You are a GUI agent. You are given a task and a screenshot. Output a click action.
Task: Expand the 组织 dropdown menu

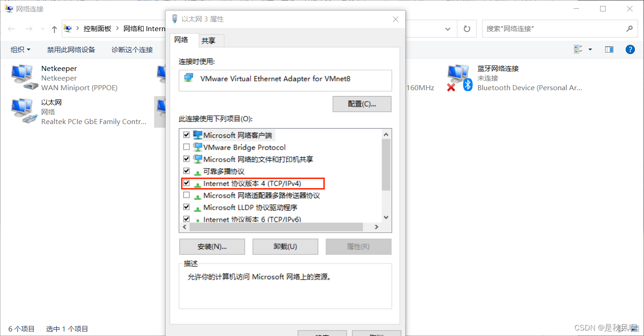(x=21, y=49)
